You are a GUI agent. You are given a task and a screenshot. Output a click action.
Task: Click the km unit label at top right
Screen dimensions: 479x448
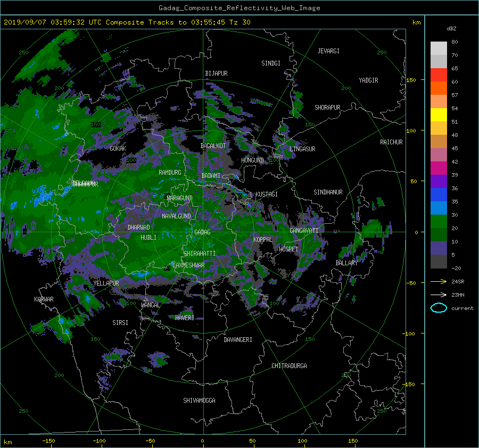point(416,22)
